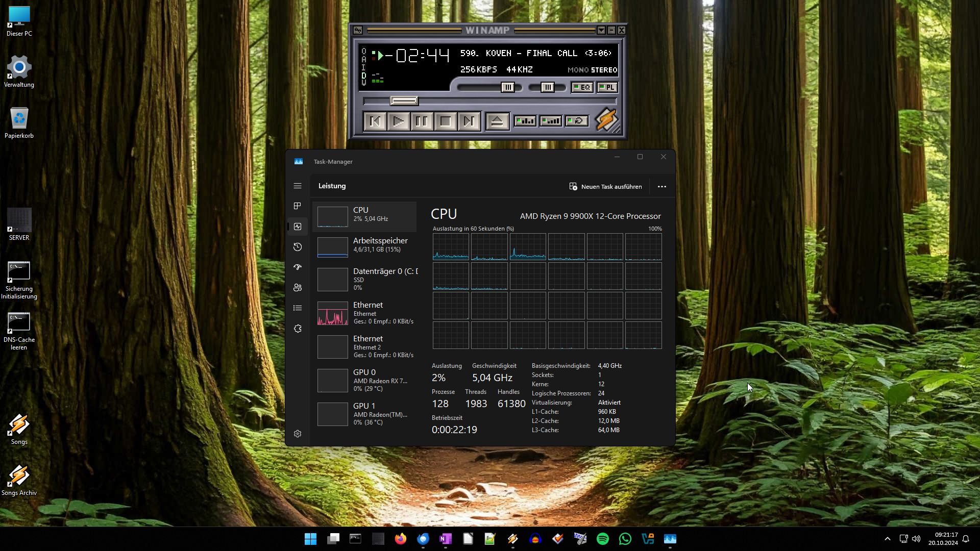Image resolution: width=980 pixels, height=551 pixels.
Task: Open the Details list sidebar icon
Action: (298, 308)
